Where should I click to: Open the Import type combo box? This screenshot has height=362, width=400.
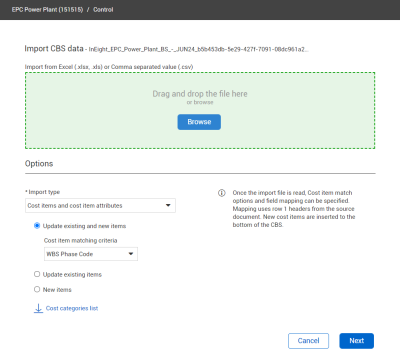(x=100, y=206)
